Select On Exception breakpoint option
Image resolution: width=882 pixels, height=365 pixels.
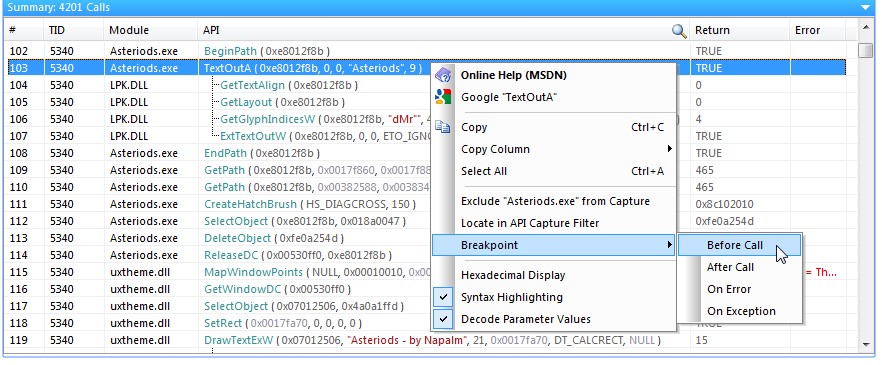[739, 311]
